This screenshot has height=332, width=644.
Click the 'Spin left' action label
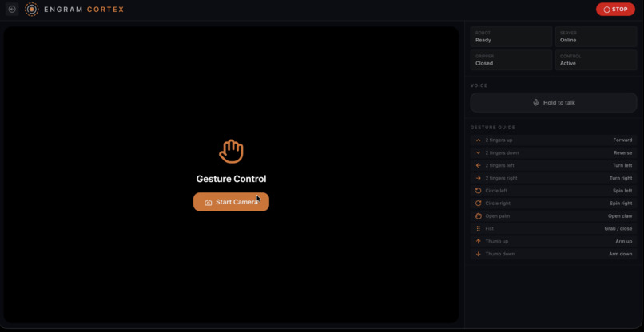click(622, 191)
